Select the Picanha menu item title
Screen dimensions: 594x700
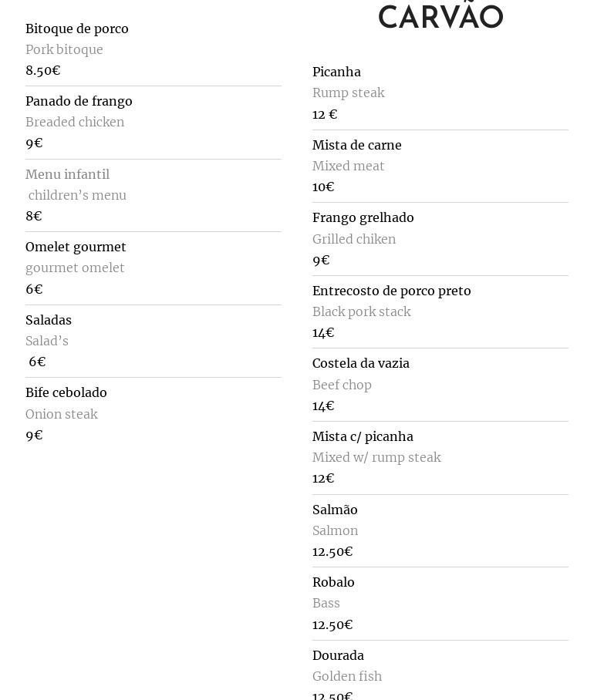336,72
